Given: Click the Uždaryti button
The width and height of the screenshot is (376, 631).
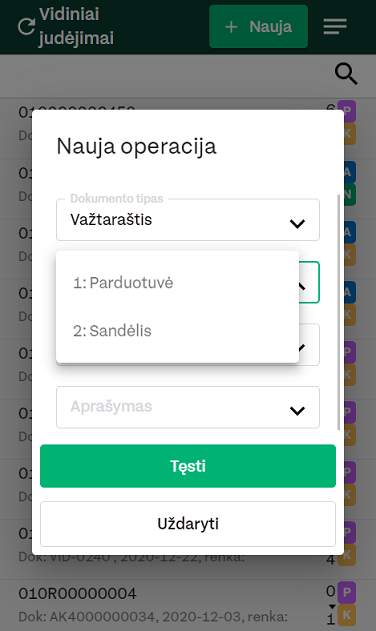Looking at the screenshot, I should [x=188, y=524].
